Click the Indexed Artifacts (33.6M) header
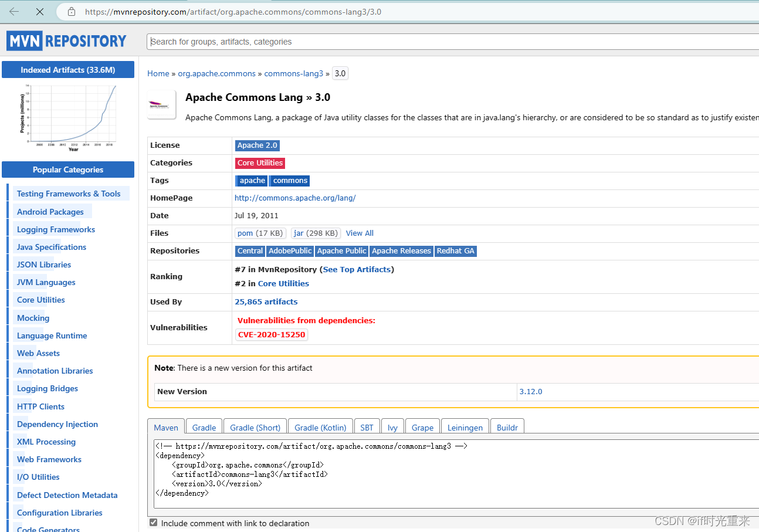 68,70
